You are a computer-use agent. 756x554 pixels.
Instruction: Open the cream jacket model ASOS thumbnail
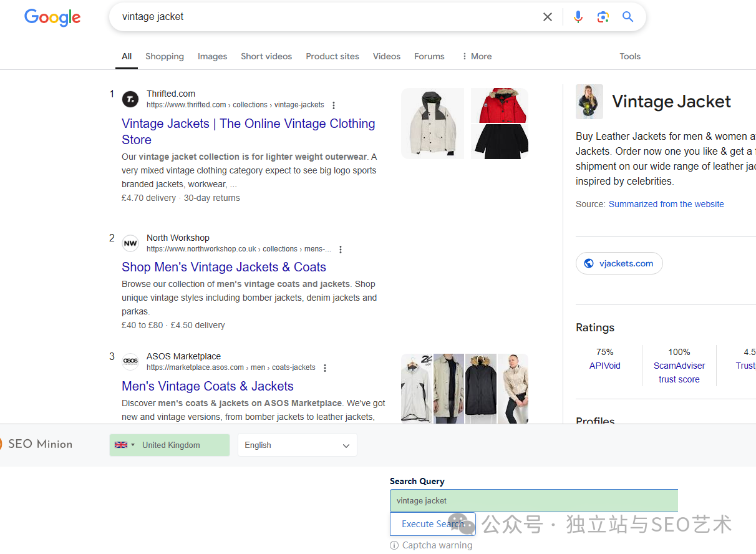click(513, 389)
